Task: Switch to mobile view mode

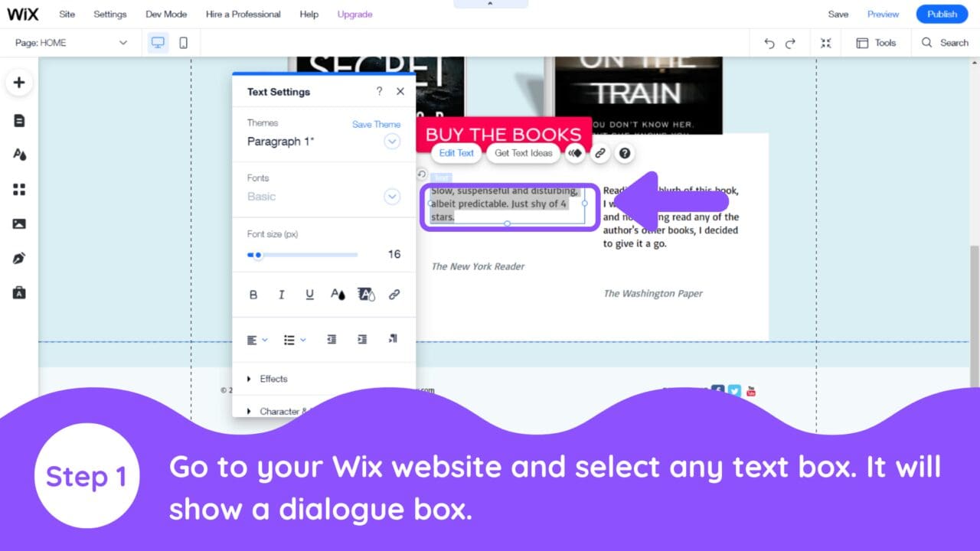Action: click(x=183, y=43)
